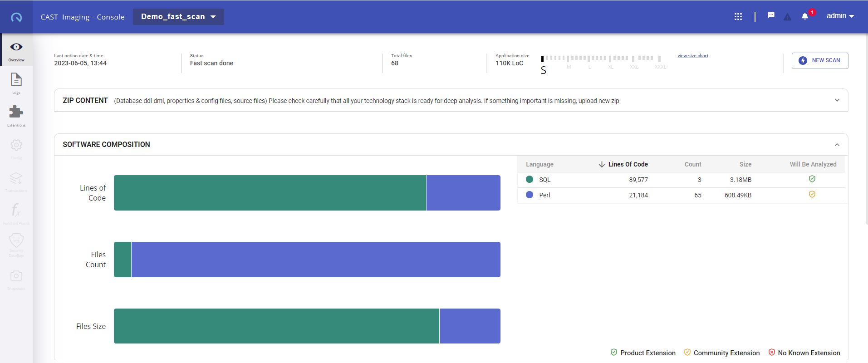Open the Logs document icon
The image size is (868, 363).
16,80
